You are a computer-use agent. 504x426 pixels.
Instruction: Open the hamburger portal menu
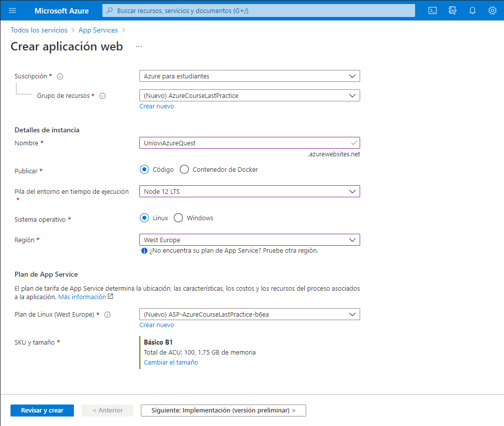click(12, 10)
